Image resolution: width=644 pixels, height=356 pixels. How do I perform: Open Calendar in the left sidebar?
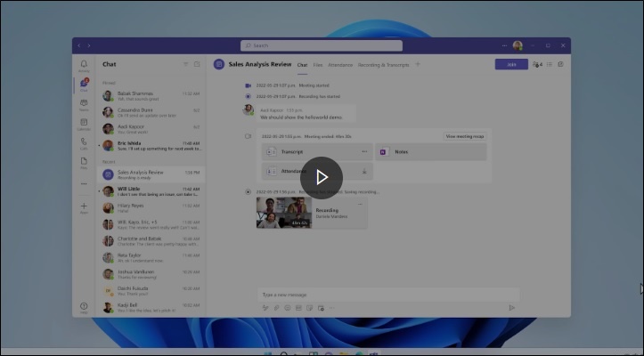click(84, 125)
